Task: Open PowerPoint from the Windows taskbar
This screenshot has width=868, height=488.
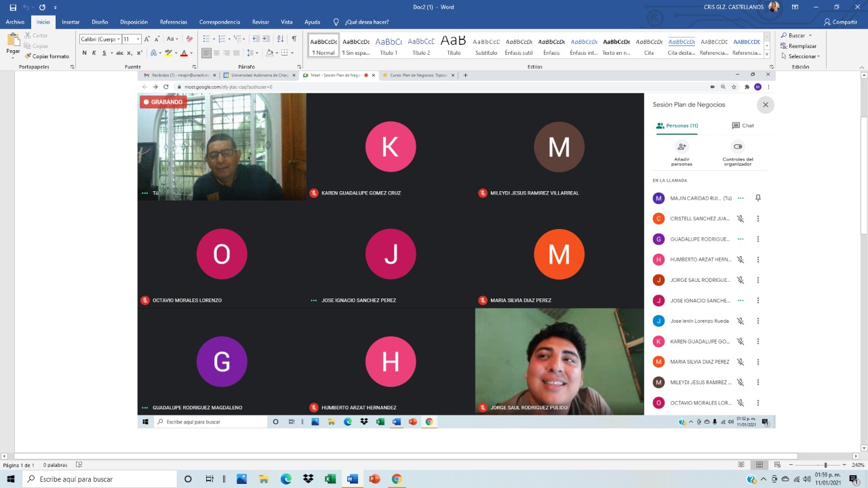Action: [374, 479]
